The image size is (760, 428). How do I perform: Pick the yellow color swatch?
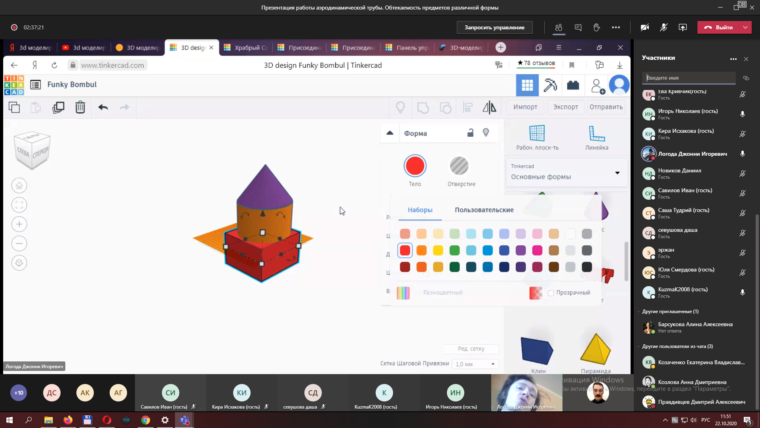click(x=438, y=250)
